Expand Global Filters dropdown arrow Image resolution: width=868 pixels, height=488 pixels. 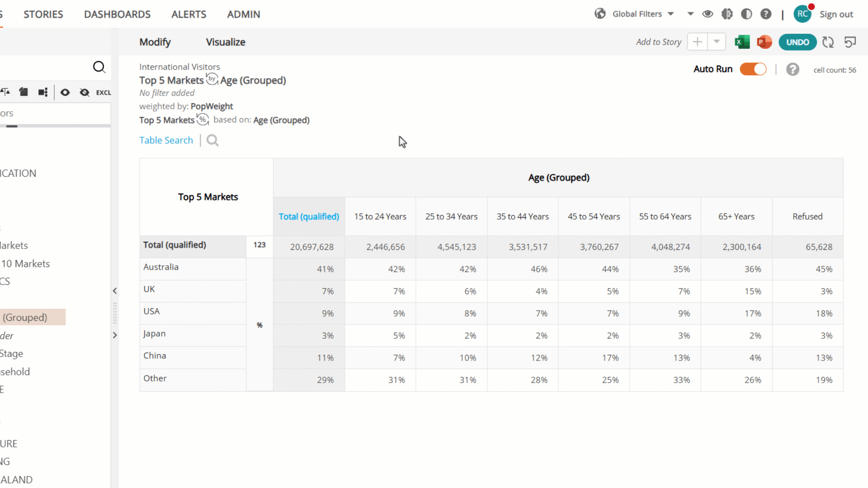tap(671, 14)
